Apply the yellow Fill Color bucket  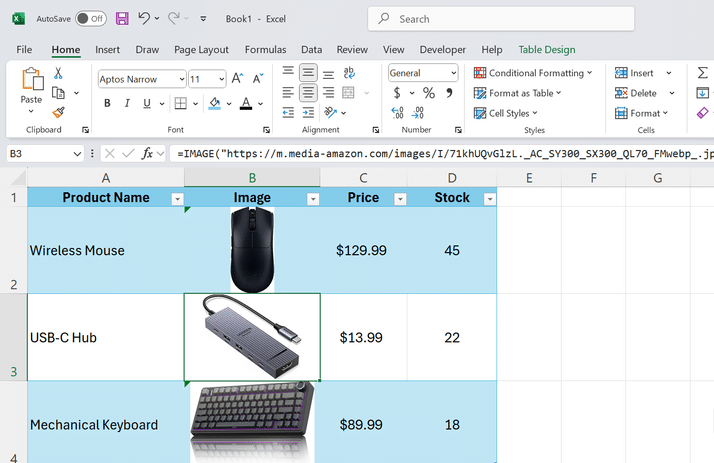click(214, 104)
